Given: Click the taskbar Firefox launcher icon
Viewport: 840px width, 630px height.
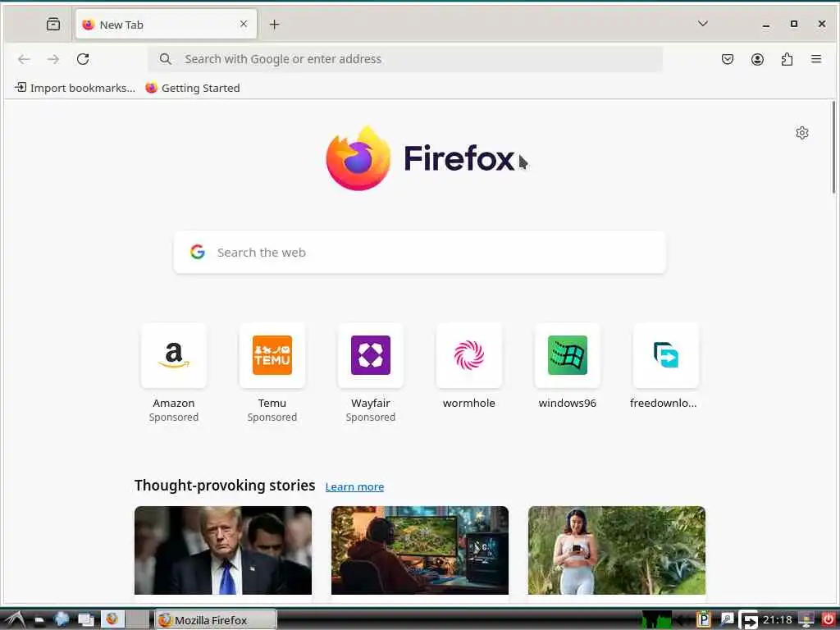Looking at the screenshot, I should 112,619.
